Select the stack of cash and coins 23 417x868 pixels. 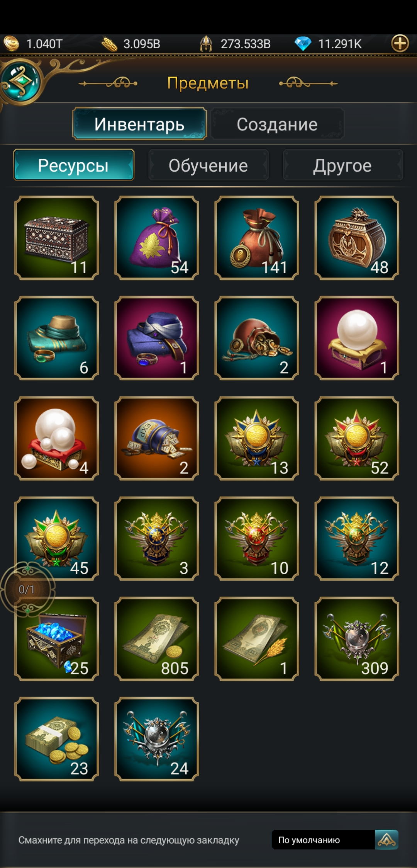click(56, 739)
